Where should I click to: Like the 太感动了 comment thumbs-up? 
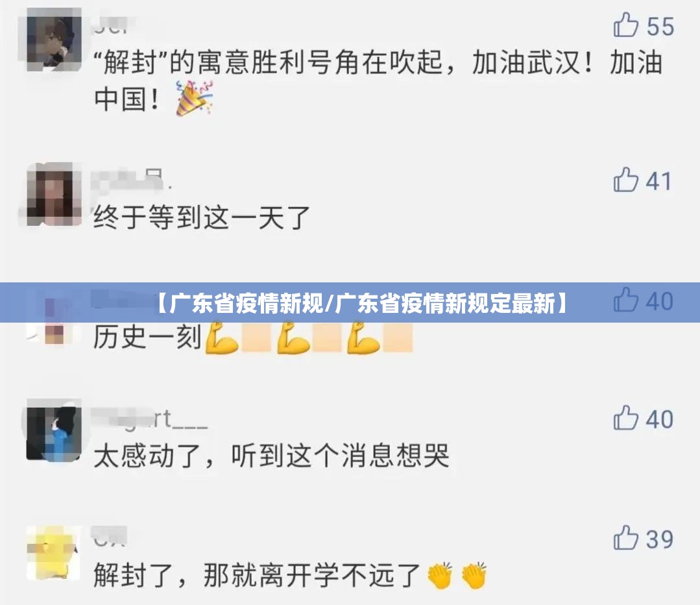click(x=626, y=418)
